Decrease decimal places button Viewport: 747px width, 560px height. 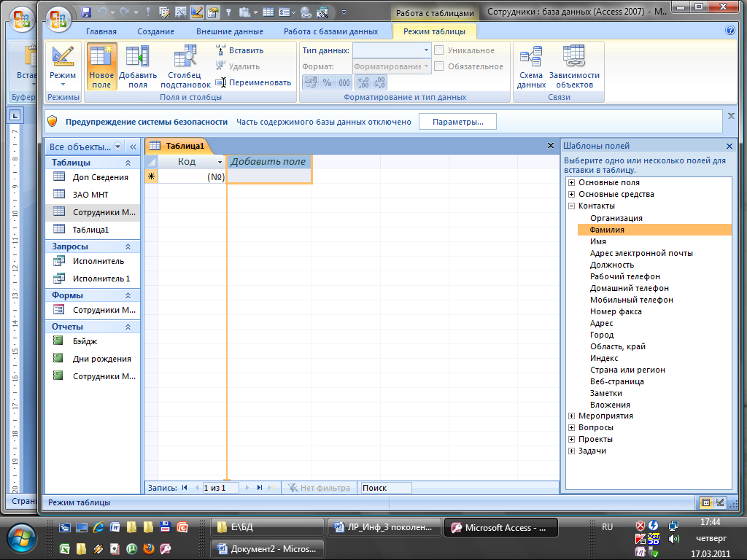379,83
